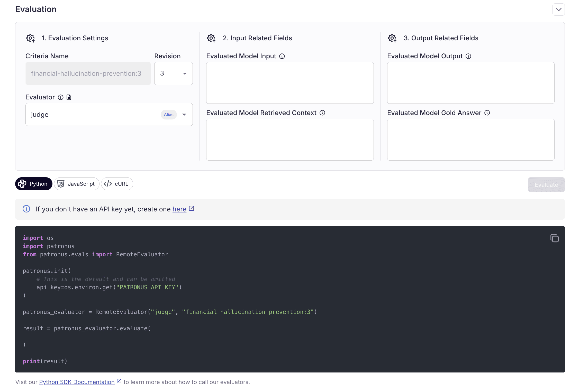
Task: Click the Evaluation Settings gear icon
Action: coord(31,38)
